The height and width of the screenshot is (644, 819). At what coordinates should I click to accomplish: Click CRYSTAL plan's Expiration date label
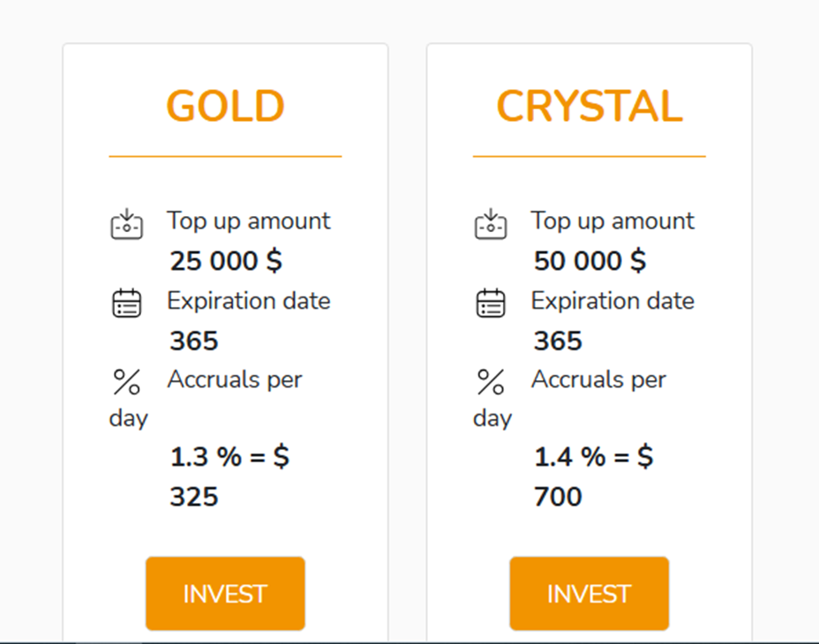point(612,301)
